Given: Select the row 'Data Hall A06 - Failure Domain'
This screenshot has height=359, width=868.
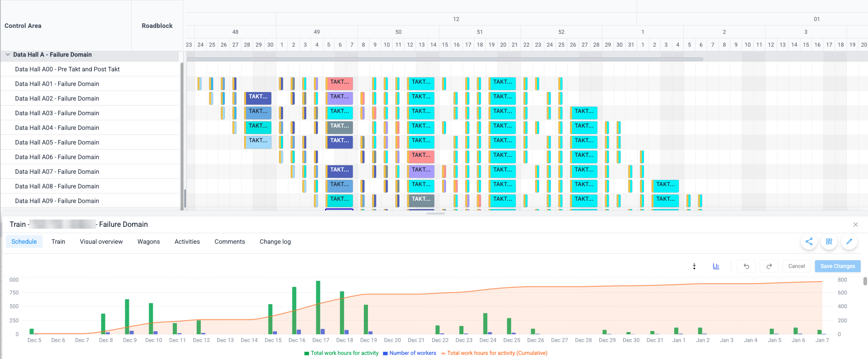Looking at the screenshot, I should point(90,157).
